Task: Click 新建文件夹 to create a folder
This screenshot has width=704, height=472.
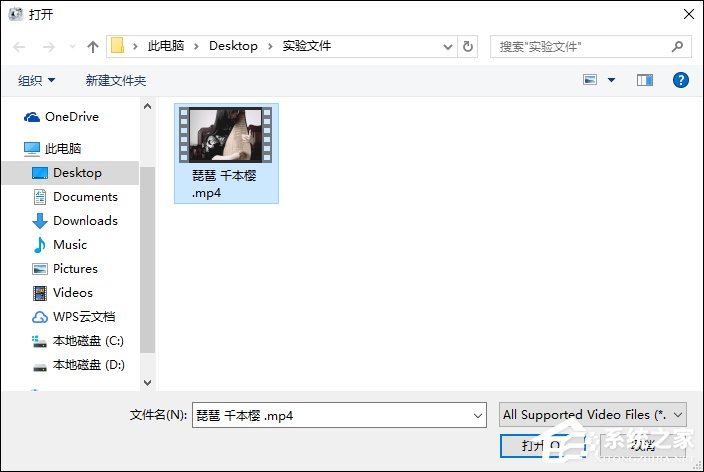Action: 116,80
